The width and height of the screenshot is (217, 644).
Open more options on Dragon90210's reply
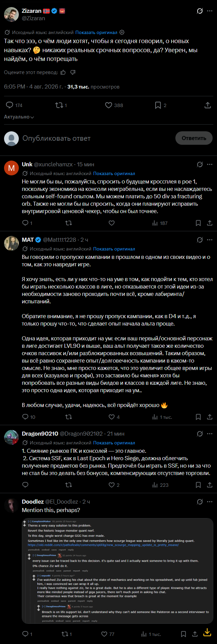tap(210, 434)
